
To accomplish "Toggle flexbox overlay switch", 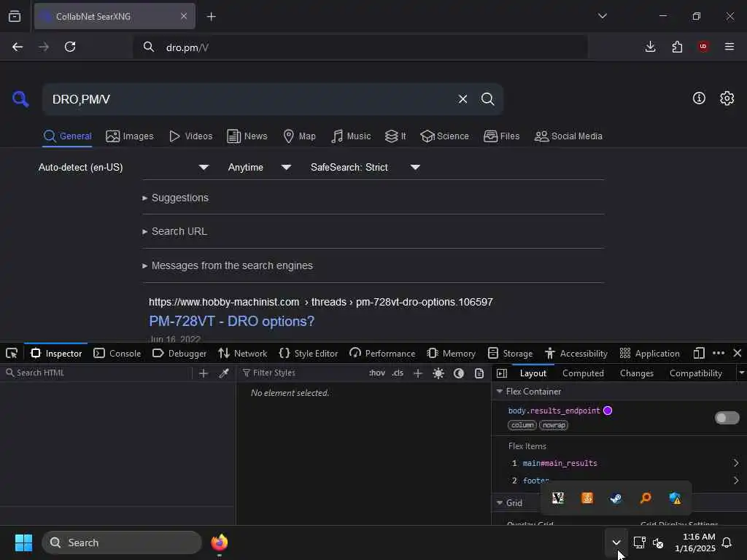I will [727, 418].
